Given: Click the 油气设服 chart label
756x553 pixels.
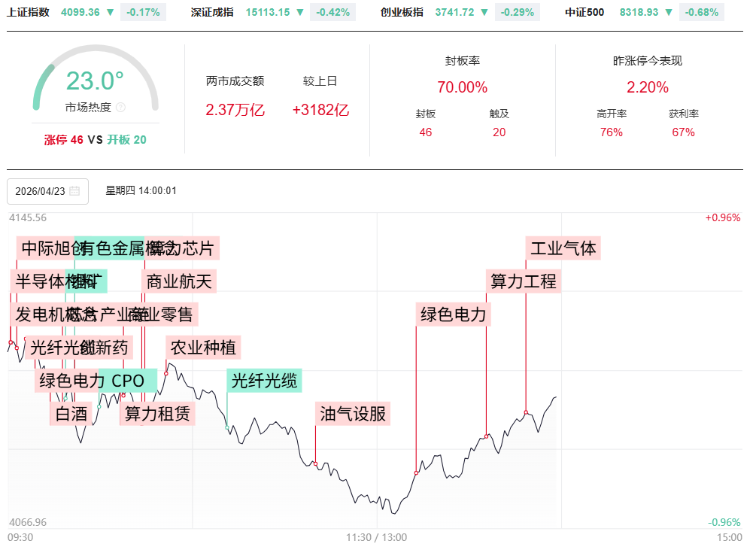Looking at the screenshot, I should [x=353, y=414].
